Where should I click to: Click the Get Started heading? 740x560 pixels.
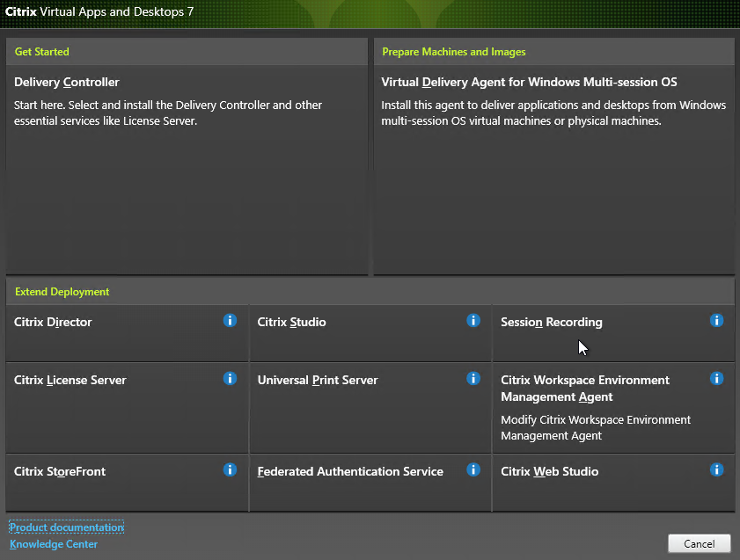tap(42, 52)
